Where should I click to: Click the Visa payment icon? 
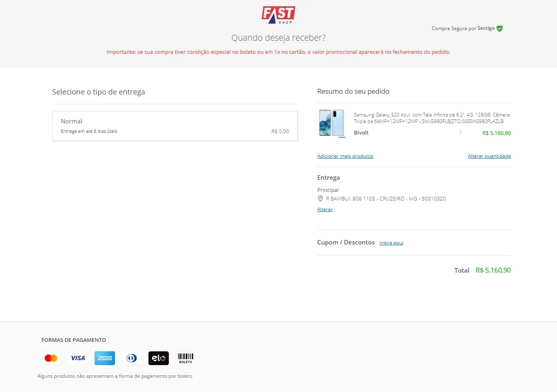point(78,358)
